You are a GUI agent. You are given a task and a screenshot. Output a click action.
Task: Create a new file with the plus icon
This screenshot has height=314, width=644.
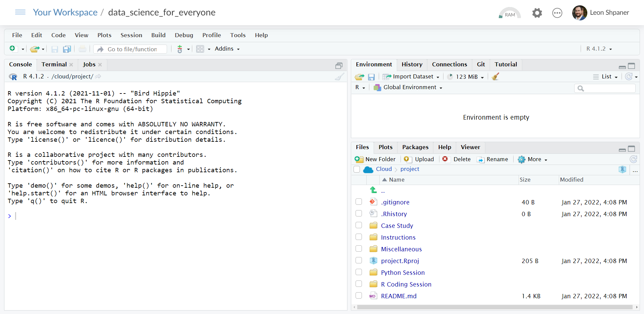tap(12, 49)
